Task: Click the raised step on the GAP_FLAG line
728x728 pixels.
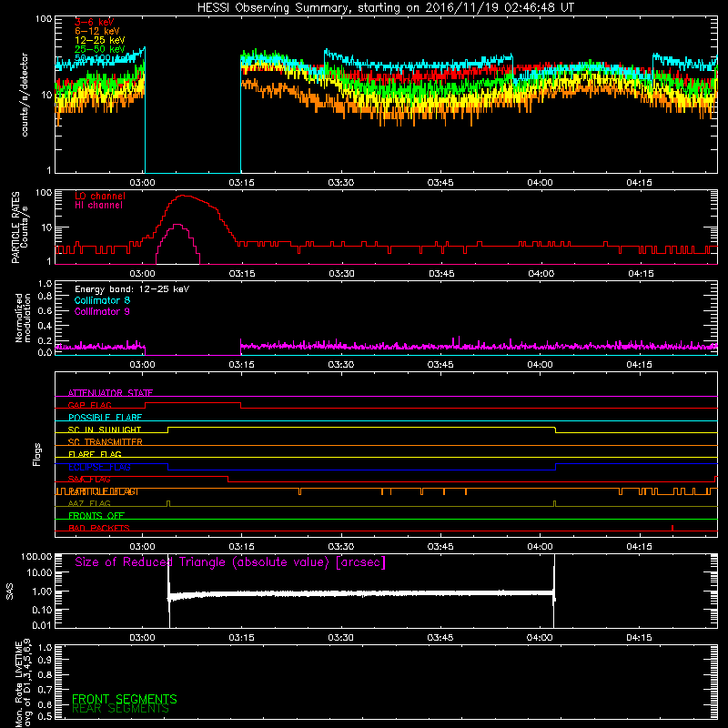Action: 193,403
